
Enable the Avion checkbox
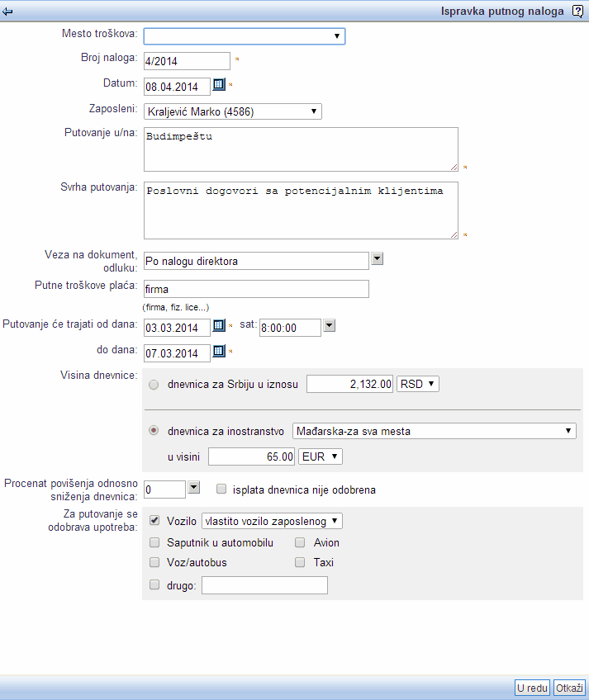click(x=300, y=542)
